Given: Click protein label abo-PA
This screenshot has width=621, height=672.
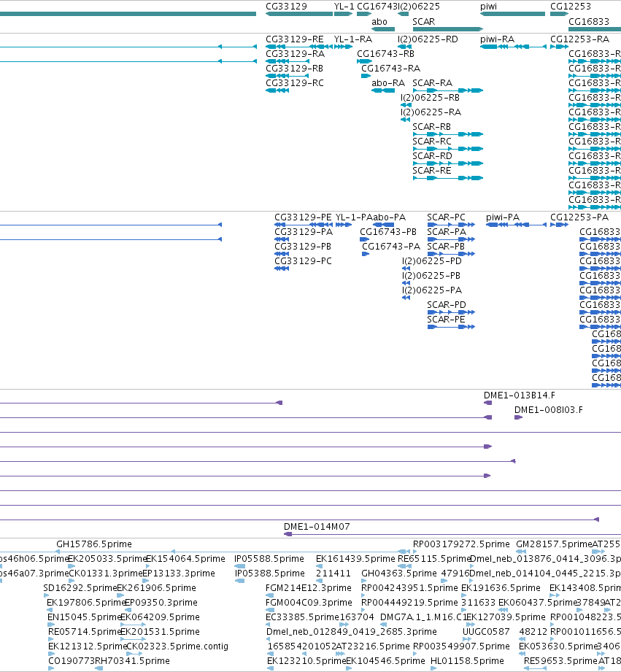Looking at the screenshot, I should click(x=389, y=217).
